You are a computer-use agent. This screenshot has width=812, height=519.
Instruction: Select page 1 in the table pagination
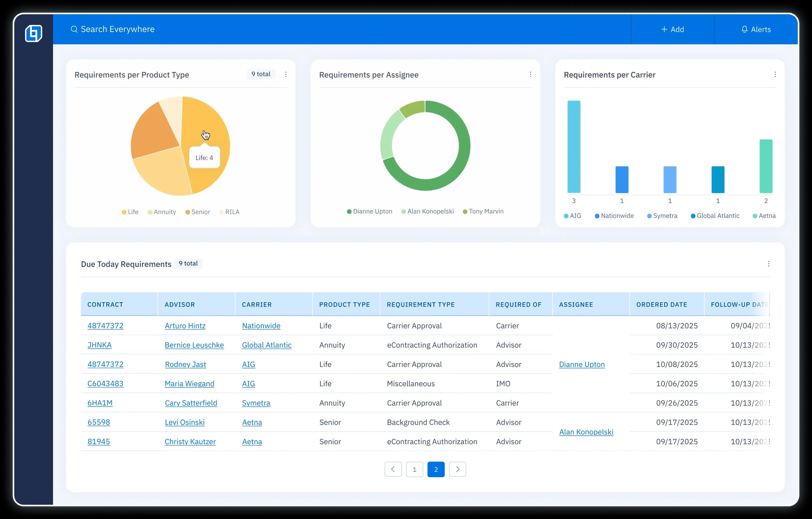click(414, 469)
